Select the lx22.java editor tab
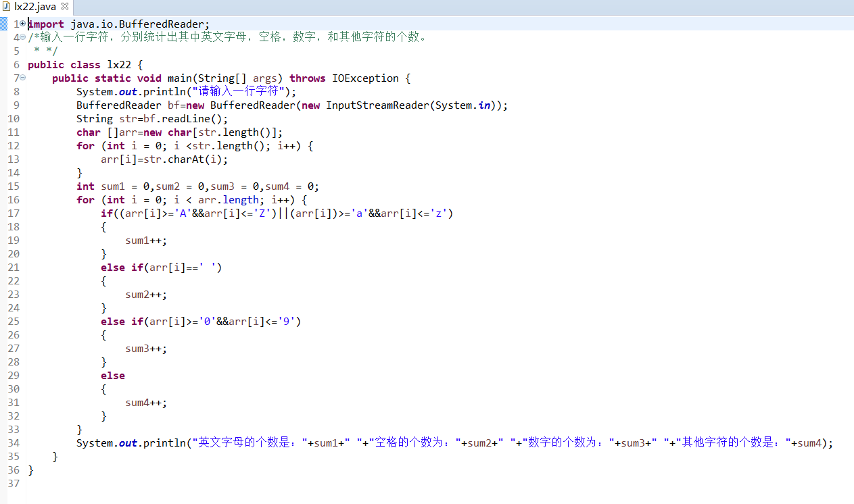The image size is (854, 504). [x=36, y=7]
